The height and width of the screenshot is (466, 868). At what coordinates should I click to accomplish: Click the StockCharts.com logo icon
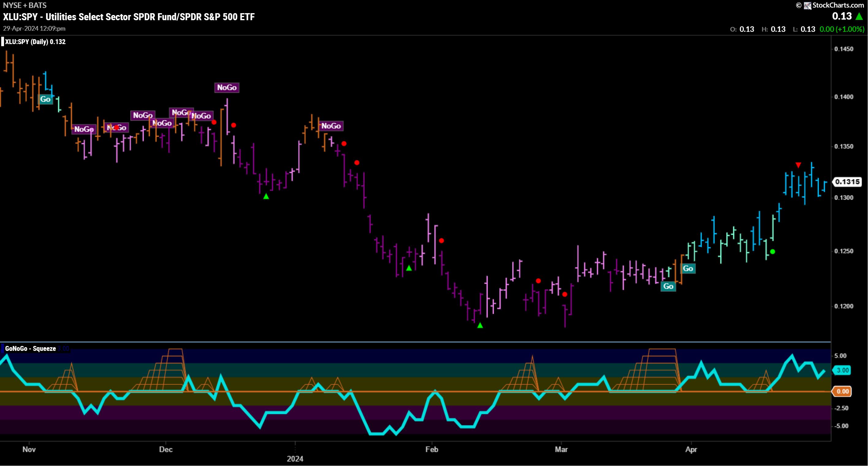click(808, 6)
